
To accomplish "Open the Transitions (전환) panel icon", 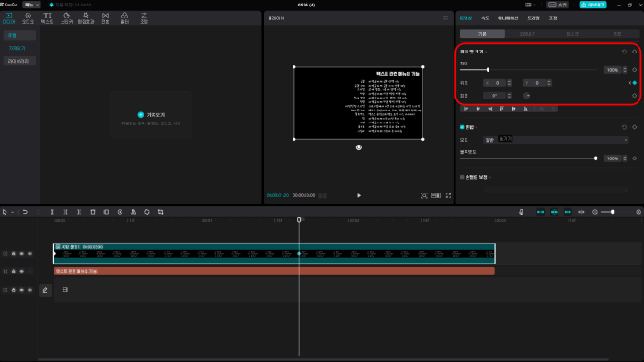I will pos(106,18).
